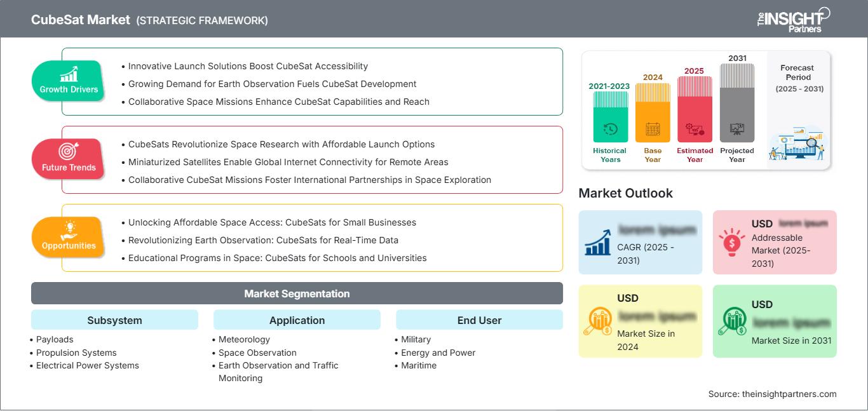Image resolution: width=868 pixels, height=411 pixels.
Task: Click the Market Size in 2031 card
Action: tap(775, 321)
